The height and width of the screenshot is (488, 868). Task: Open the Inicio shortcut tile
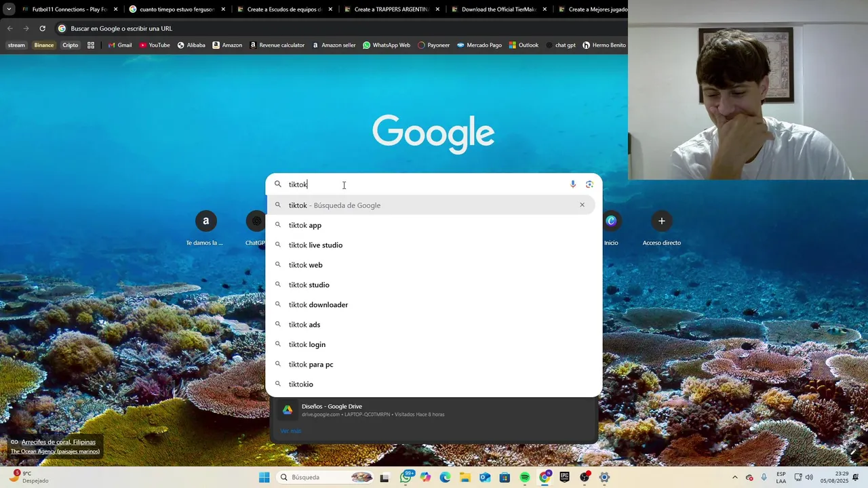click(x=611, y=228)
